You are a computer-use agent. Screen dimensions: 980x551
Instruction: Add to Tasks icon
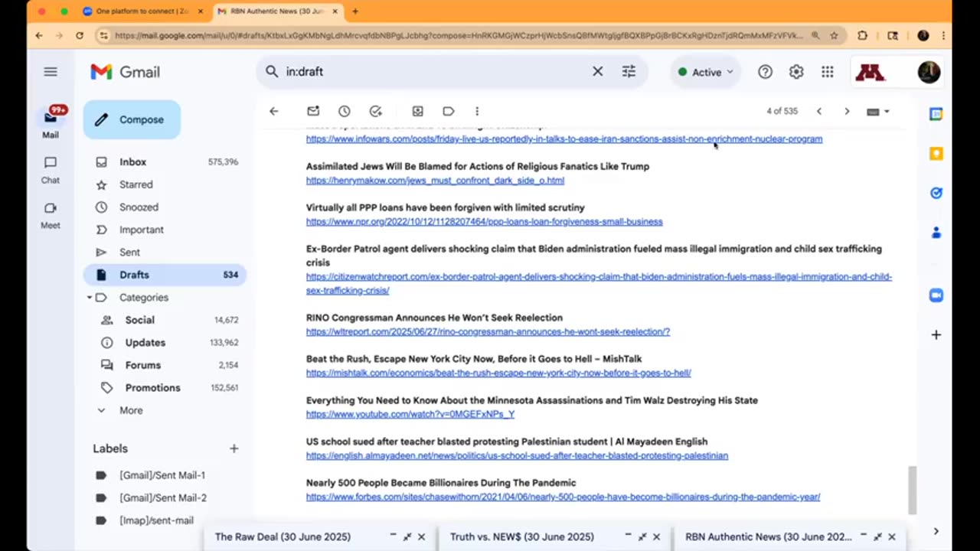[x=375, y=111]
